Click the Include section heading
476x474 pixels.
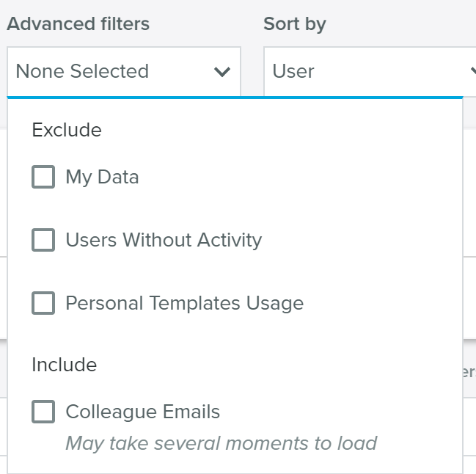(x=65, y=365)
